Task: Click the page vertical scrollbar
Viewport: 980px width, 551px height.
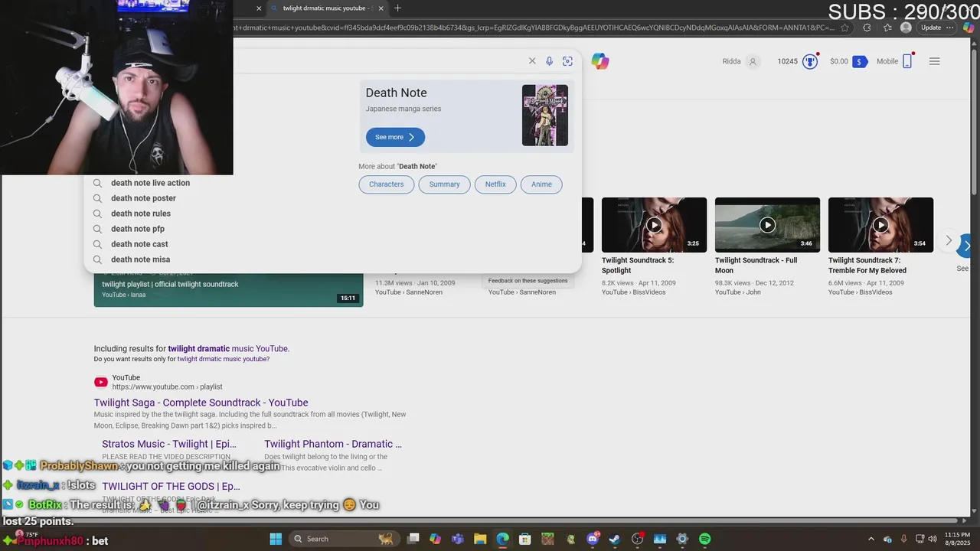Action: [975, 122]
